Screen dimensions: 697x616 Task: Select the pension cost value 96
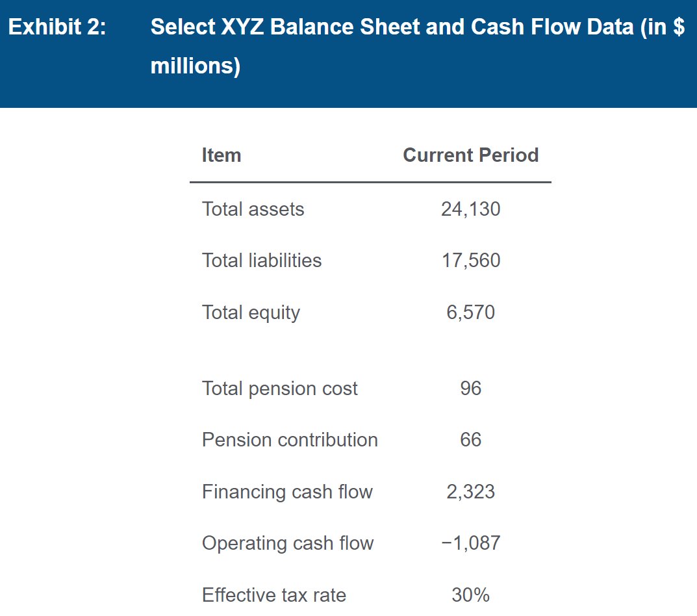pyautogui.click(x=470, y=389)
